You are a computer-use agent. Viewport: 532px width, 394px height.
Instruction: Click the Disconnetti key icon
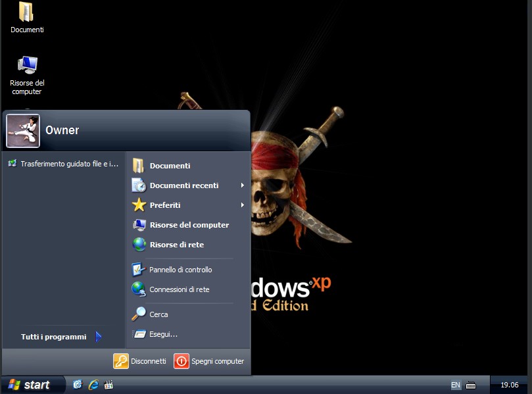click(121, 361)
